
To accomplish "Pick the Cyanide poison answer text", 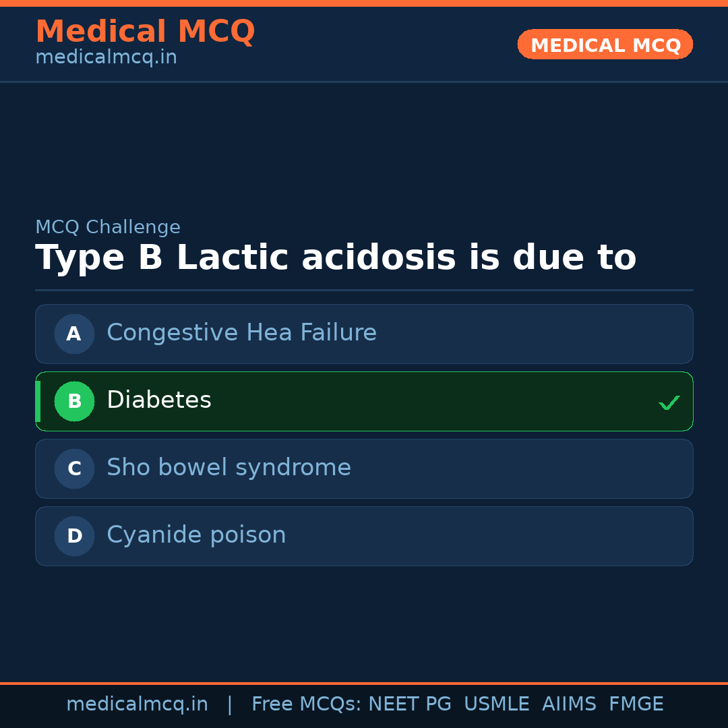I will (x=196, y=535).
